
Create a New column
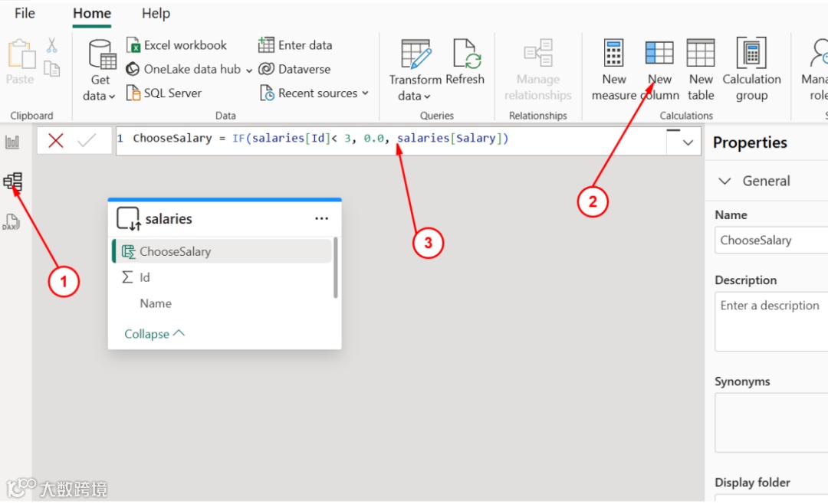[x=659, y=70]
